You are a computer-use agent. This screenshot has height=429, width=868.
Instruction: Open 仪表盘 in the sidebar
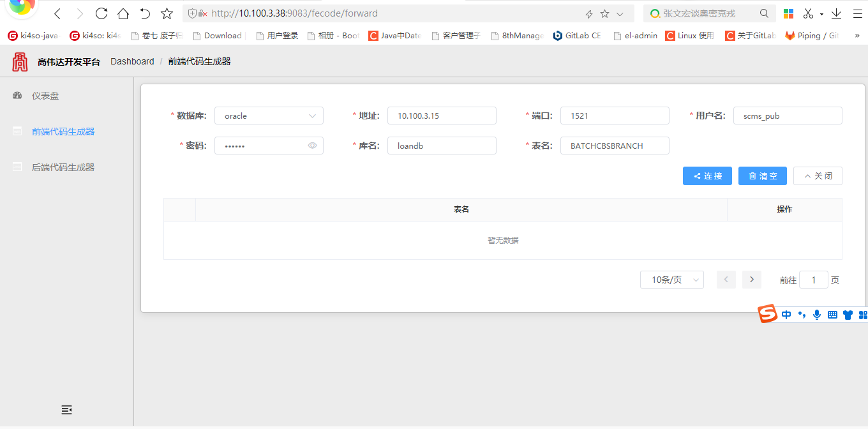point(45,96)
